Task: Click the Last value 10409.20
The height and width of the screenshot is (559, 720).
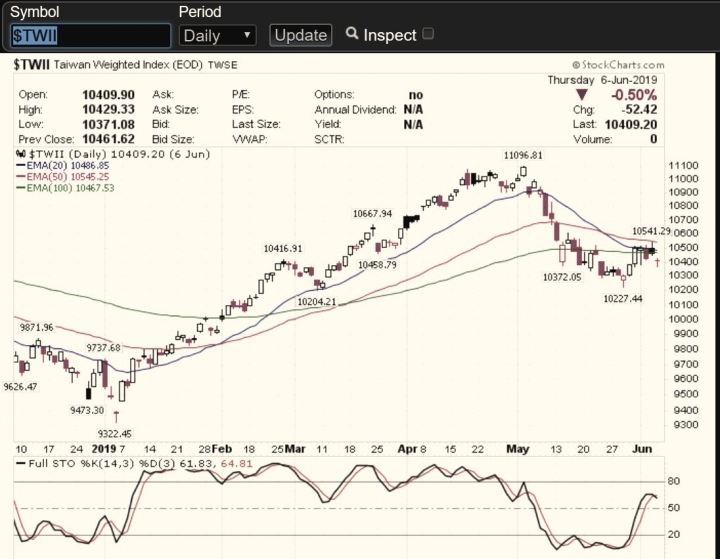Action: pos(631,124)
